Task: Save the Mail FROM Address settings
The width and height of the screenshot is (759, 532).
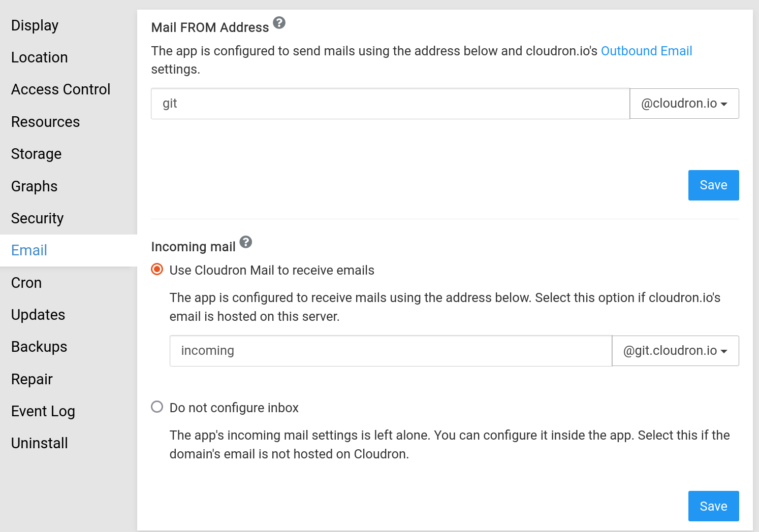Action: pyautogui.click(x=713, y=185)
